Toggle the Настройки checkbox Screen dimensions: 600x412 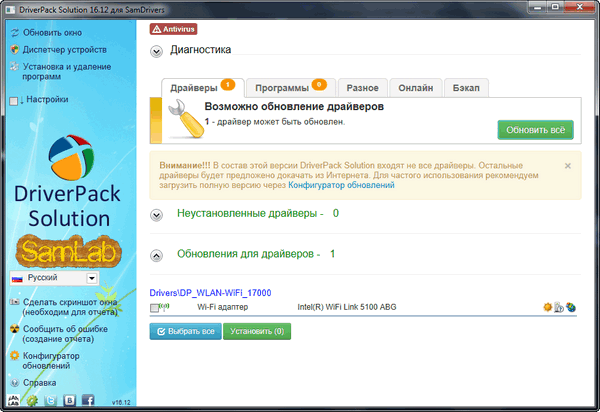pos(14,101)
